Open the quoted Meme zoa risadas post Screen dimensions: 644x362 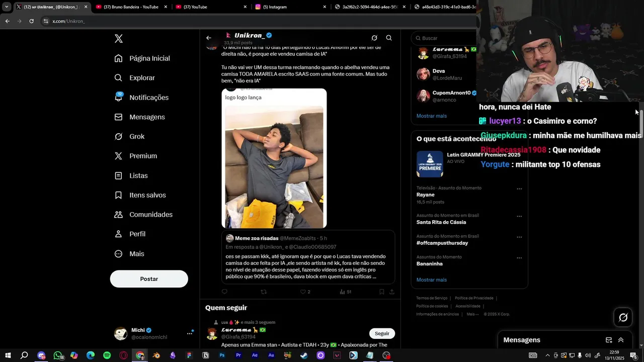(308, 257)
